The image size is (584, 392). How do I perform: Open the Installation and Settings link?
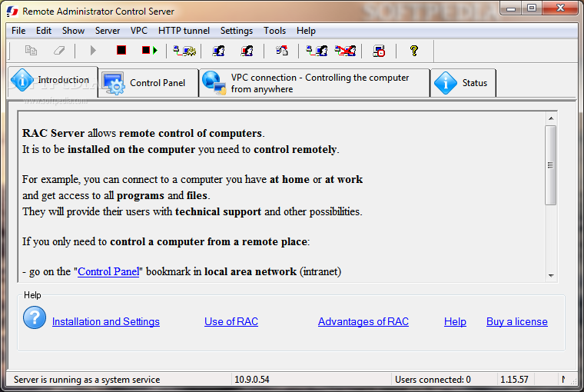coord(106,321)
